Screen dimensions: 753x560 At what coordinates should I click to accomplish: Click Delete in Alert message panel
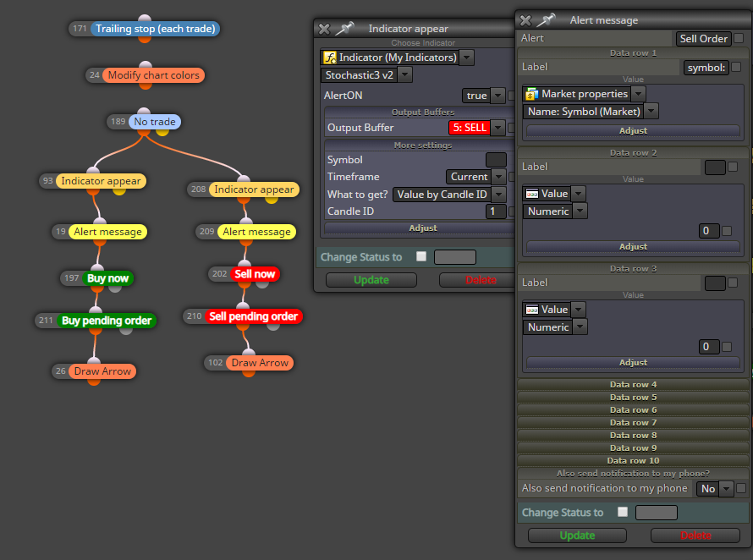pos(695,535)
